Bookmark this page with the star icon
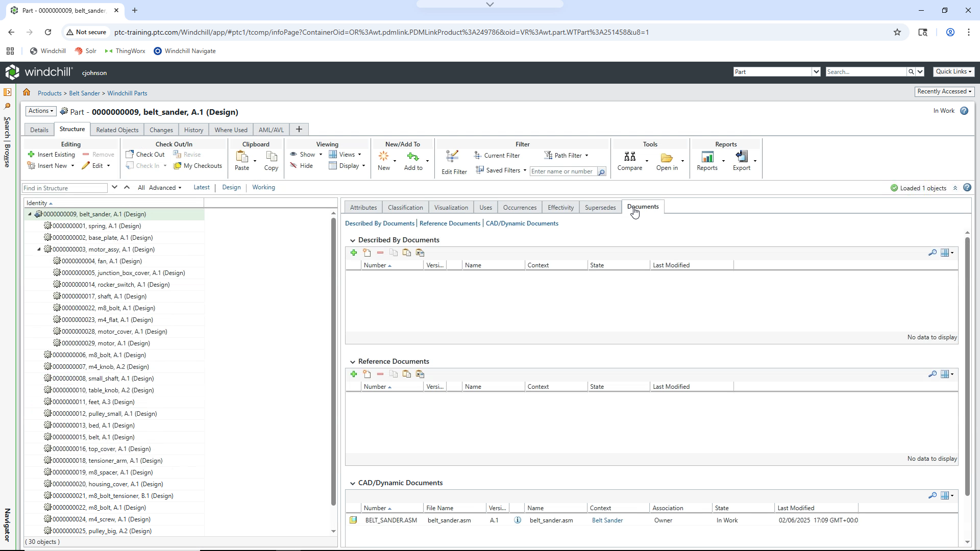The image size is (980, 551). [x=897, y=32]
